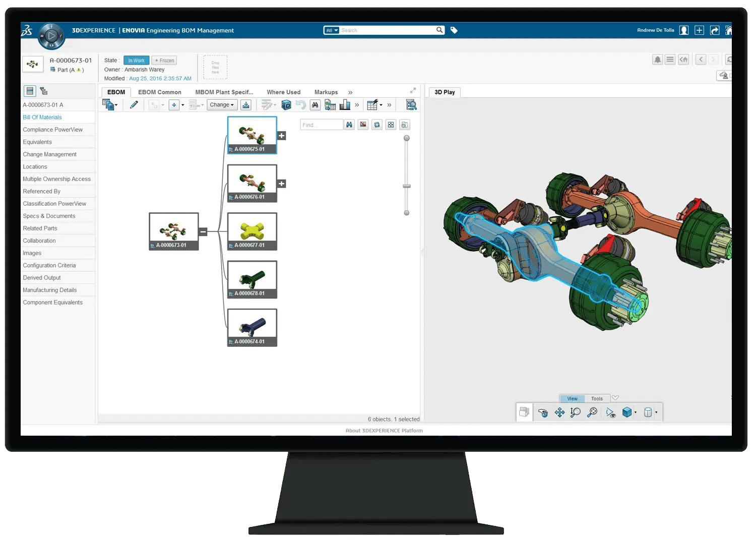Click the image thumbnail toggle icon beside Find

pyautogui.click(x=363, y=125)
